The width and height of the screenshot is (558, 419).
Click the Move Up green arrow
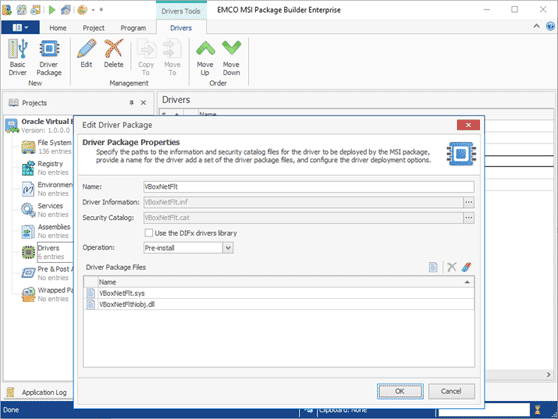tap(205, 49)
